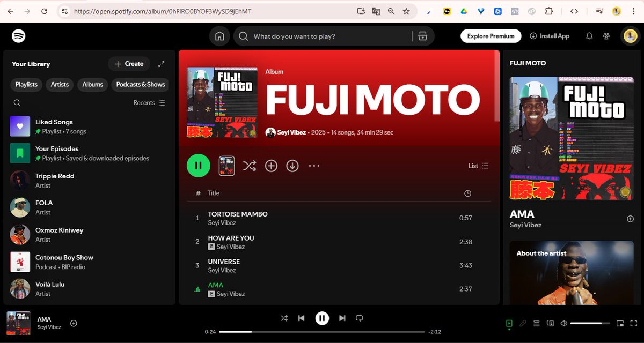644x343 pixels.
Task: Open the browser three-dot menu
Action: (634, 11)
